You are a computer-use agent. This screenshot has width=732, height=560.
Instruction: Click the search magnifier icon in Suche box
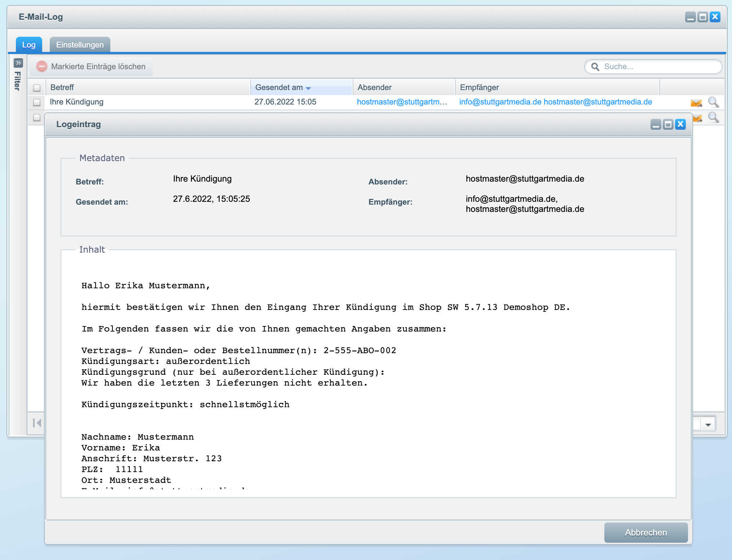click(x=595, y=67)
